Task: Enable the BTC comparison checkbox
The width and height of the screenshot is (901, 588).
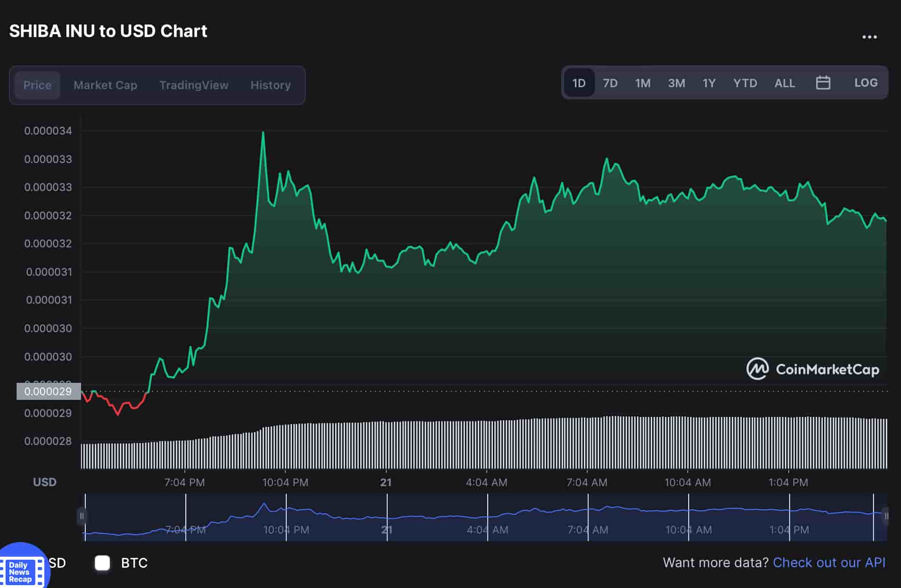Action: click(x=102, y=563)
